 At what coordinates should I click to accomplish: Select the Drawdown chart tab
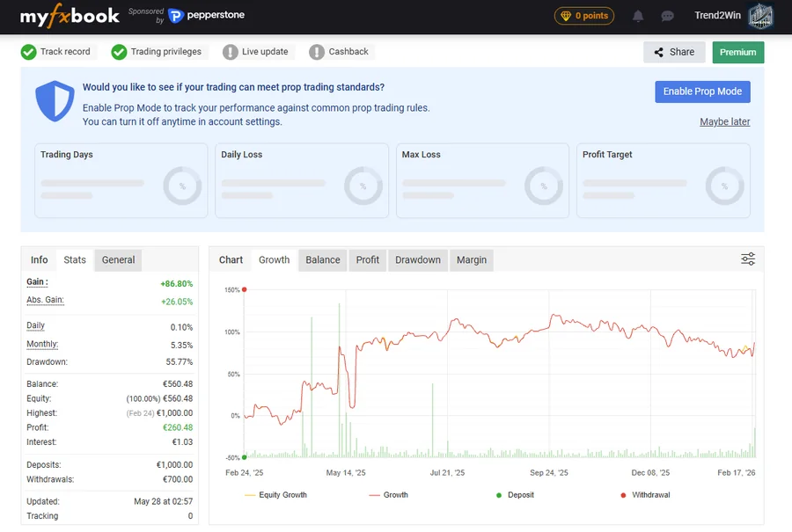coord(418,260)
